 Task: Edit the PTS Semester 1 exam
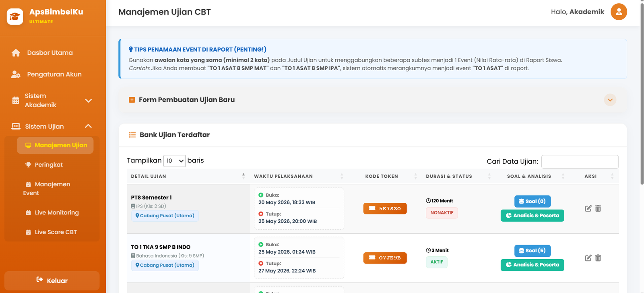pos(588,208)
